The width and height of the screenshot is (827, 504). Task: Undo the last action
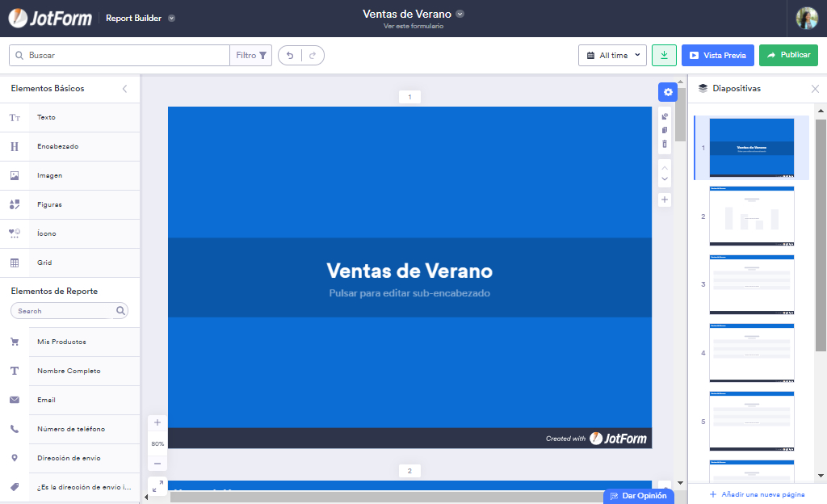point(290,56)
